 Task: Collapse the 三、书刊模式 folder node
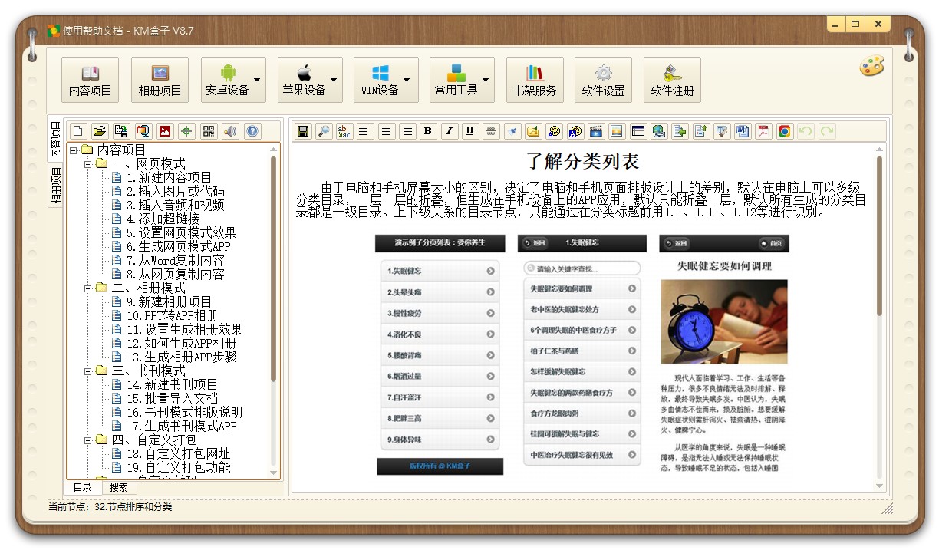87,371
